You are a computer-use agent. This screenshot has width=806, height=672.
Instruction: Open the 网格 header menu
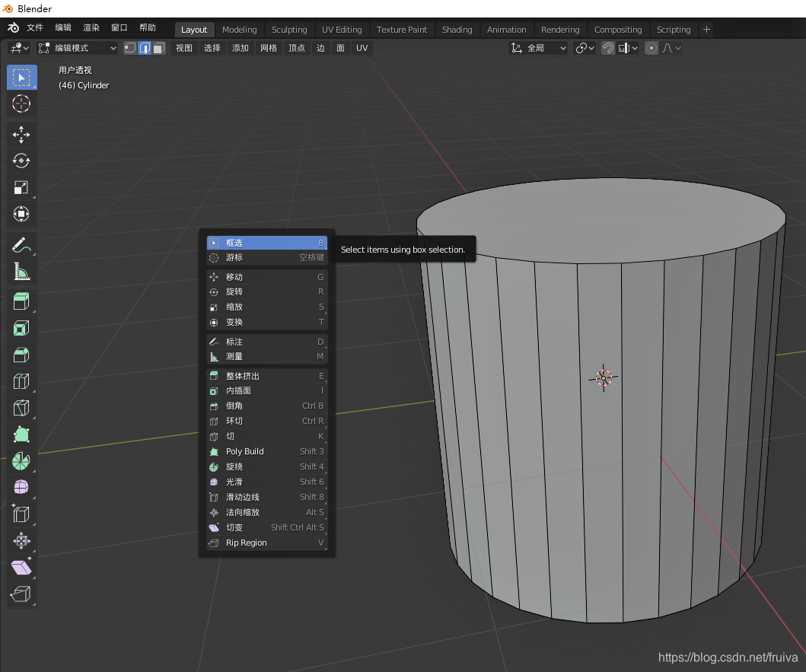pos(269,48)
